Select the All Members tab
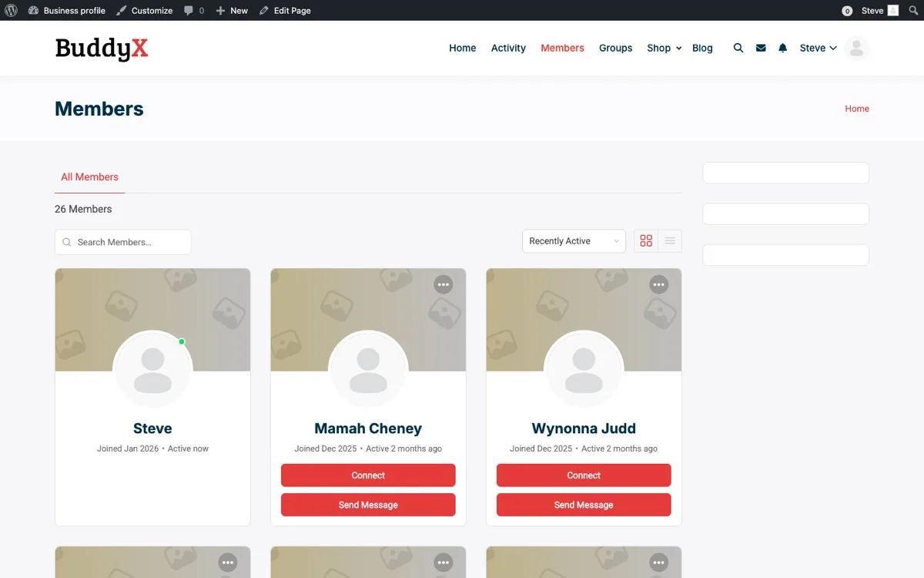Viewport: 924px width, 578px height. pos(89,176)
